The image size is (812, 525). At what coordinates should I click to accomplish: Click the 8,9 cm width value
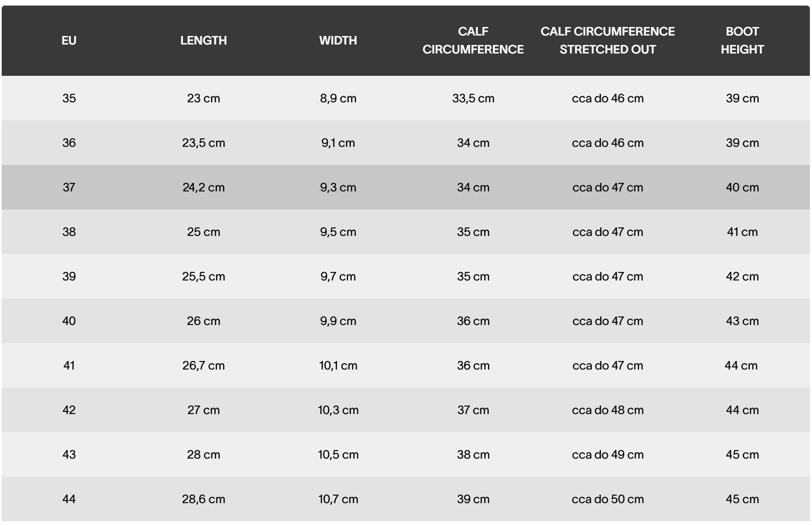pos(338,98)
